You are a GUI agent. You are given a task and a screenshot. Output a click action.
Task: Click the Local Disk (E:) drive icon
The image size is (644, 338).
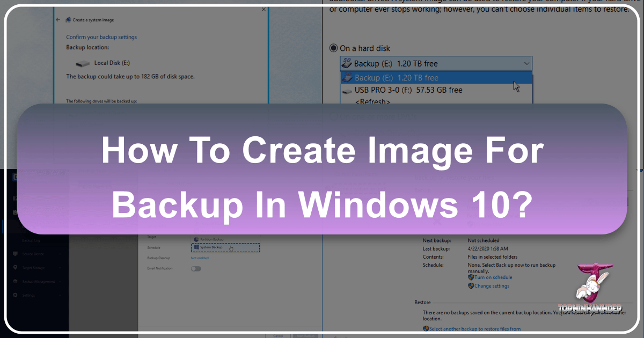pyautogui.click(x=83, y=63)
